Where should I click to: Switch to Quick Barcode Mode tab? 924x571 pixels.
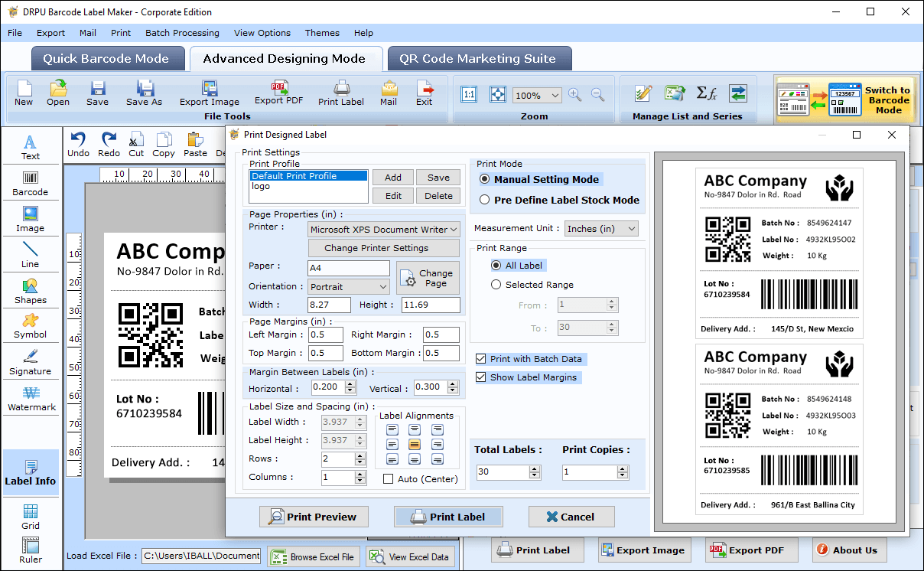point(106,59)
